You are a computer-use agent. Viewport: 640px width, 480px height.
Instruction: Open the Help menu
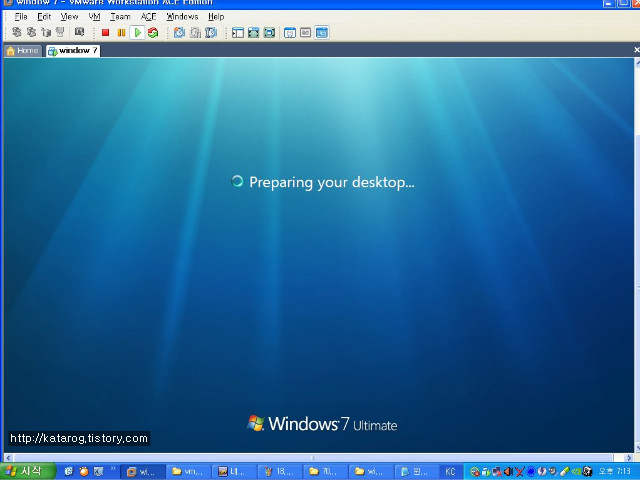[216, 17]
